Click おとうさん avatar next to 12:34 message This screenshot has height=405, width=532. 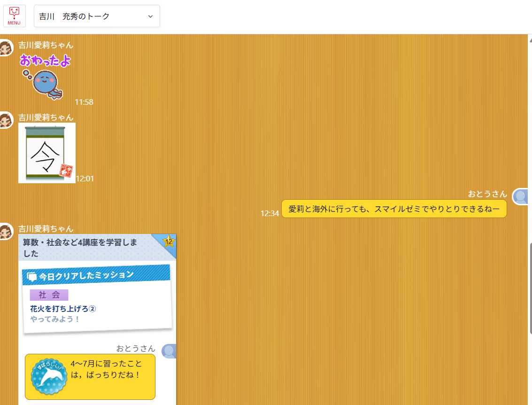(x=521, y=197)
